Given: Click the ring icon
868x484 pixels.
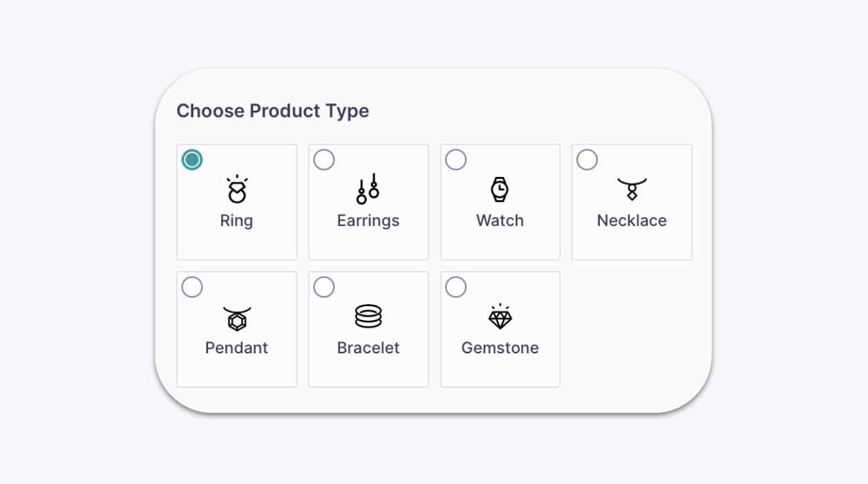Looking at the screenshot, I should pyautogui.click(x=237, y=189).
